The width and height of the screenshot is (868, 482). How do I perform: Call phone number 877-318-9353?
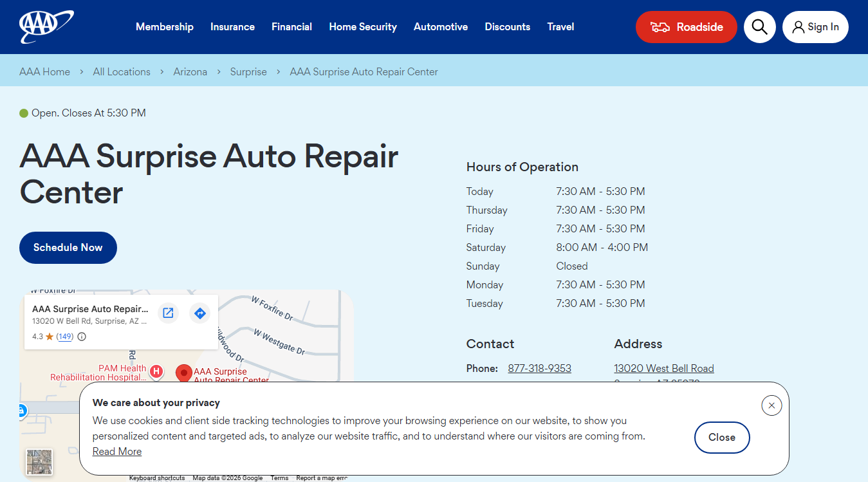click(x=540, y=369)
